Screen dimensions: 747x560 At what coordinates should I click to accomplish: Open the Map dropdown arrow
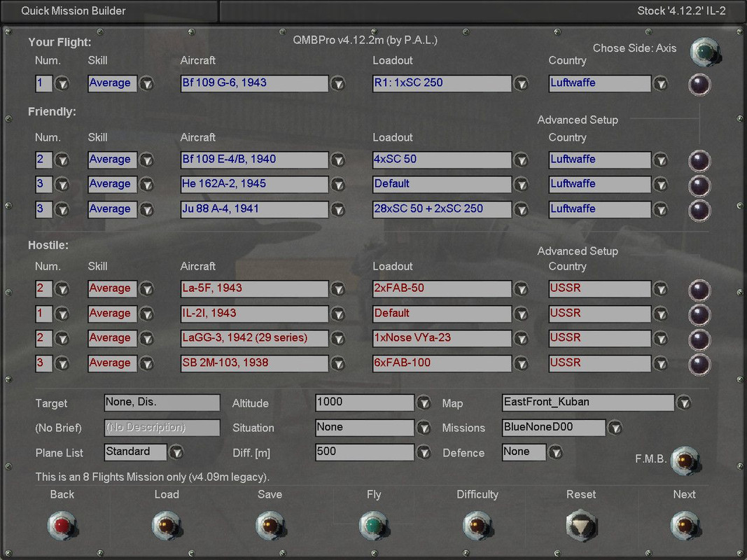(x=684, y=403)
